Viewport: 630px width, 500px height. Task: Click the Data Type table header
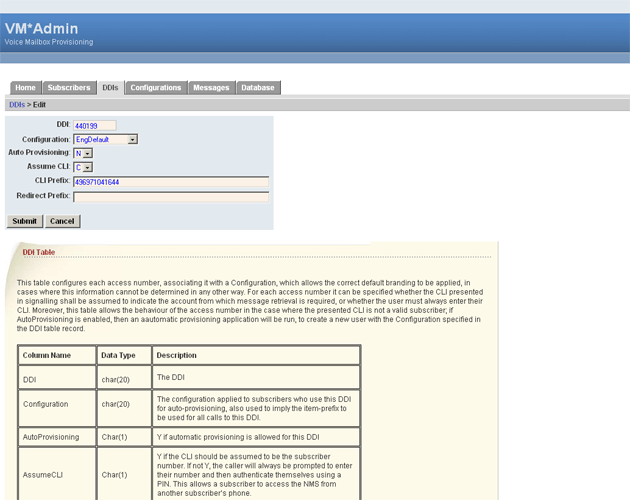(119, 355)
